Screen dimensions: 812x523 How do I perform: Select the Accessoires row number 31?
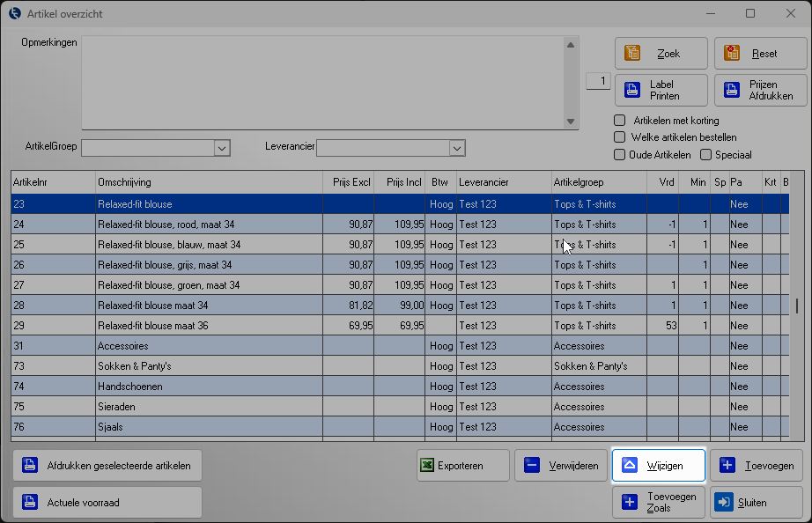[400, 345]
